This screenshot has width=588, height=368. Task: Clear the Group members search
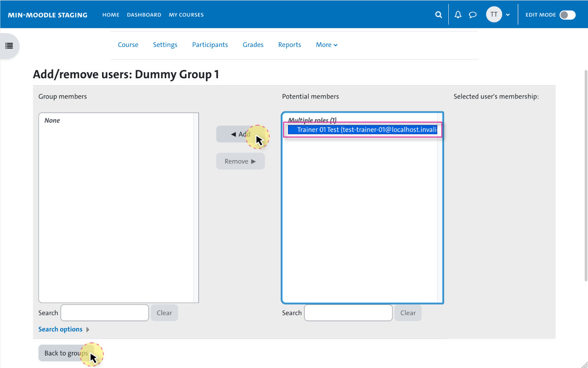click(164, 313)
